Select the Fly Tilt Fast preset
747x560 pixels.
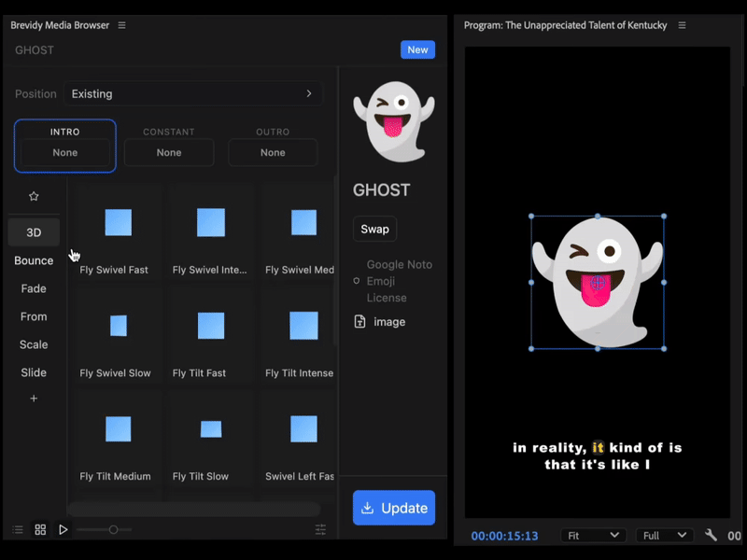[x=211, y=336]
